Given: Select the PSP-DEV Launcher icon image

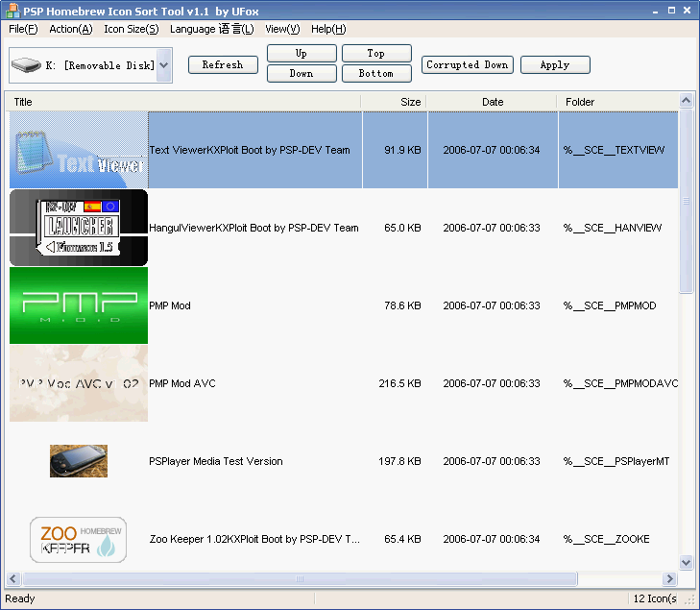Looking at the screenshot, I should pyautogui.click(x=79, y=228).
